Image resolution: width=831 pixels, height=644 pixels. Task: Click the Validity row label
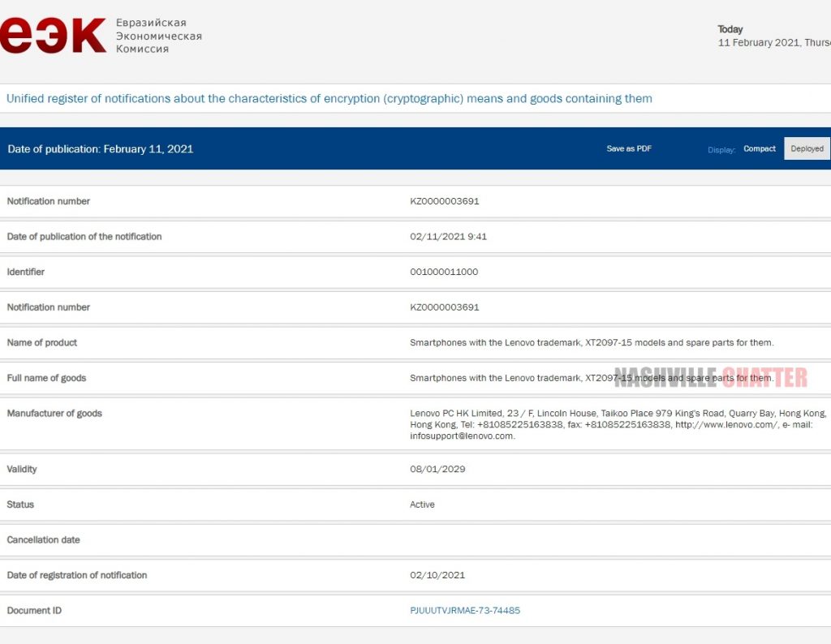pyautogui.click(x=22, y=470)
